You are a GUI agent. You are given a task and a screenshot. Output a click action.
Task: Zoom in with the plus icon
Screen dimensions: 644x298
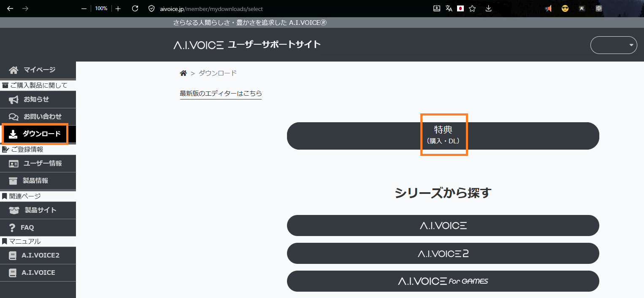pos(118,8)
